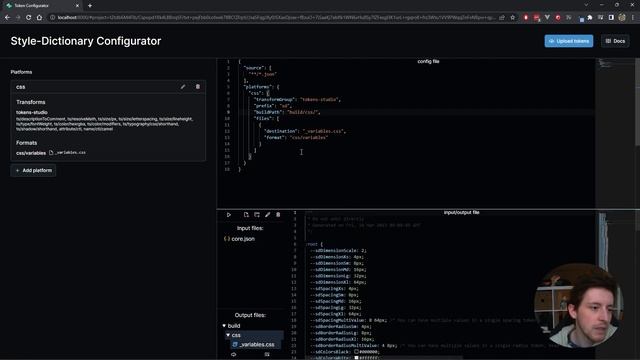Collapse the css output folder
Viewport: 640px width, 360px height.
pyautogui.click(x=228, y=335)
